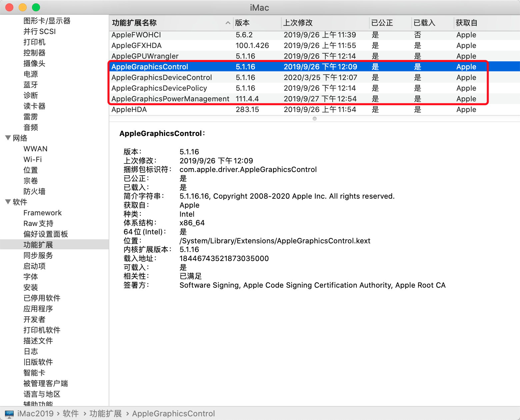
Task: Open 蓝牙 sidebar entry
Action: [x=31, y=85]
